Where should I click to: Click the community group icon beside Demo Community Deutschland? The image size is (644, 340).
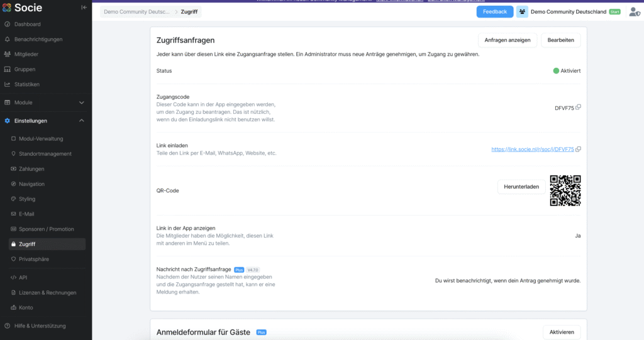point(522,12)
